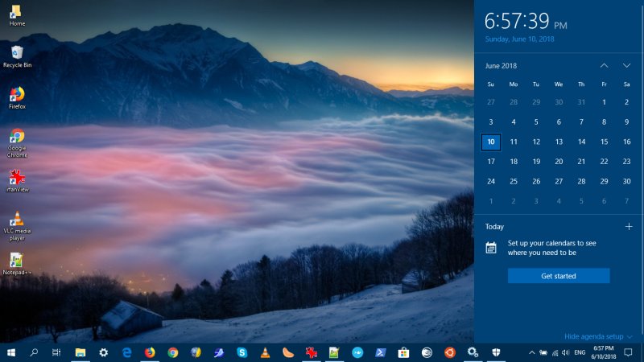This screenshot has width=644, height=362.
Task: Launch Microsoft Edge from the taskbar
Action: [x=127, y=352]
